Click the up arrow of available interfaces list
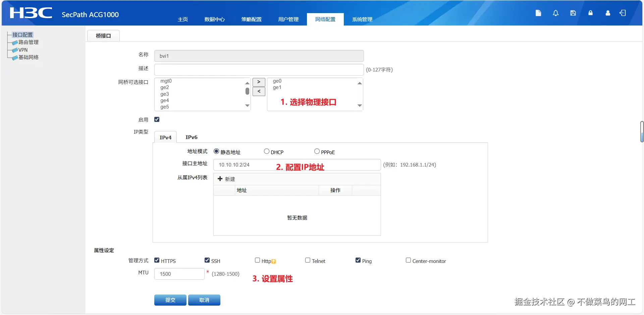The image size is (644, 315). click(247, 83)
